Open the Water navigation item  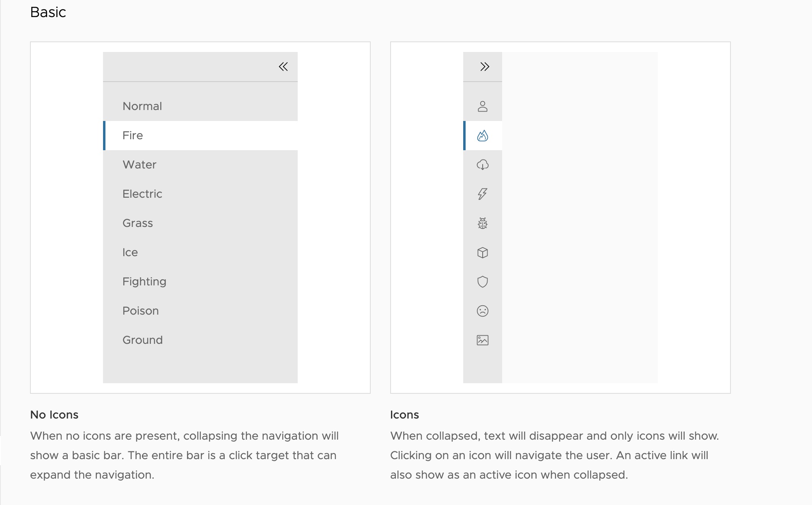coord(140,165)
